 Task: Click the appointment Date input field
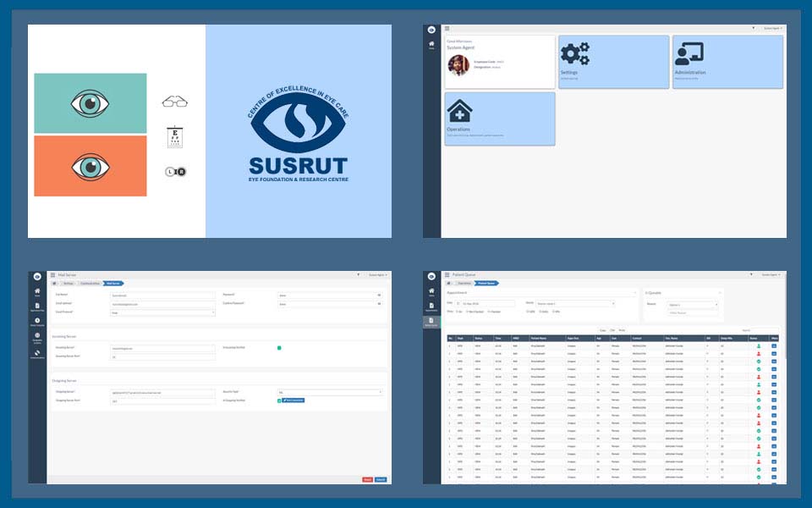tap(486, 303)
